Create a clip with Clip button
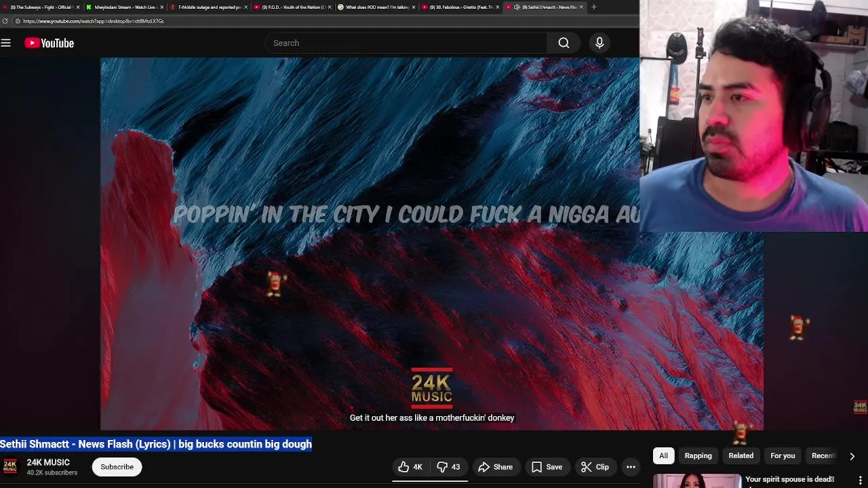868x488 pixels. pyautogui.click(x=595, y=467)
